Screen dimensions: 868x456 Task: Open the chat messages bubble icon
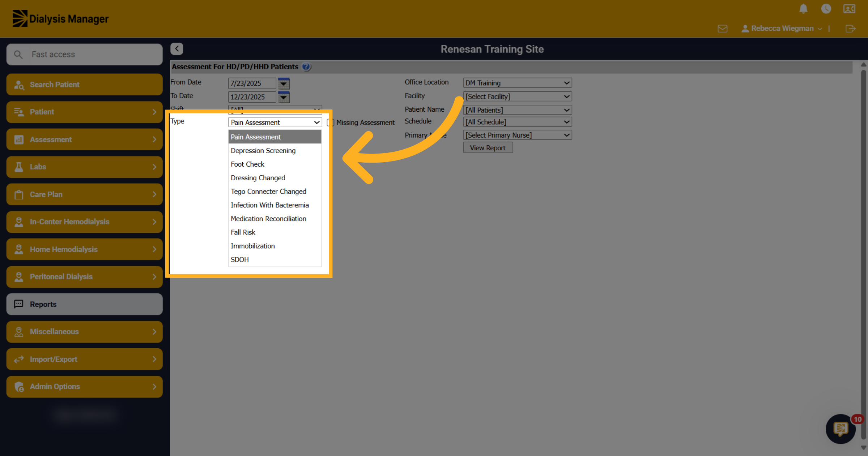[841, 429]
